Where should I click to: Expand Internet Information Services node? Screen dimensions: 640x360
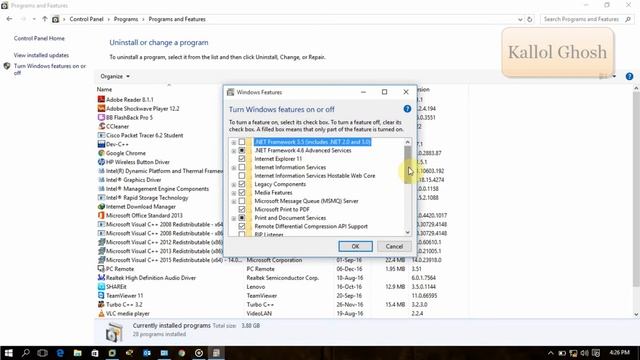[233, 168]
